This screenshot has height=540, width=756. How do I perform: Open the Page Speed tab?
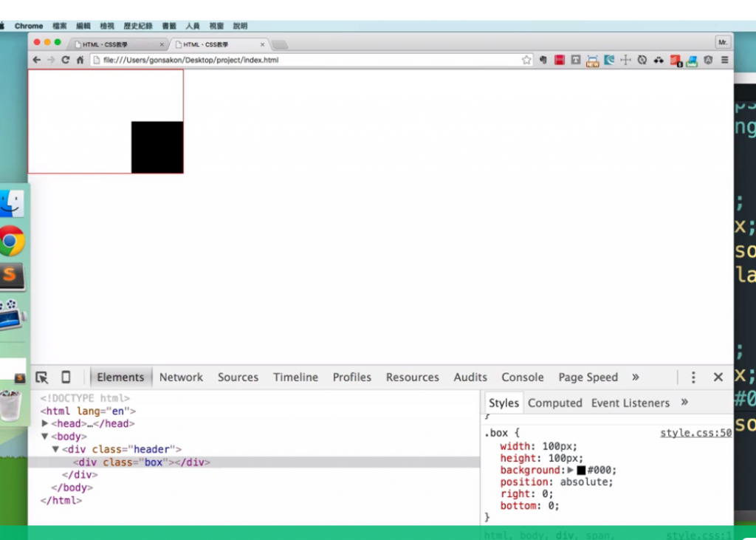[x=588, y=377]
